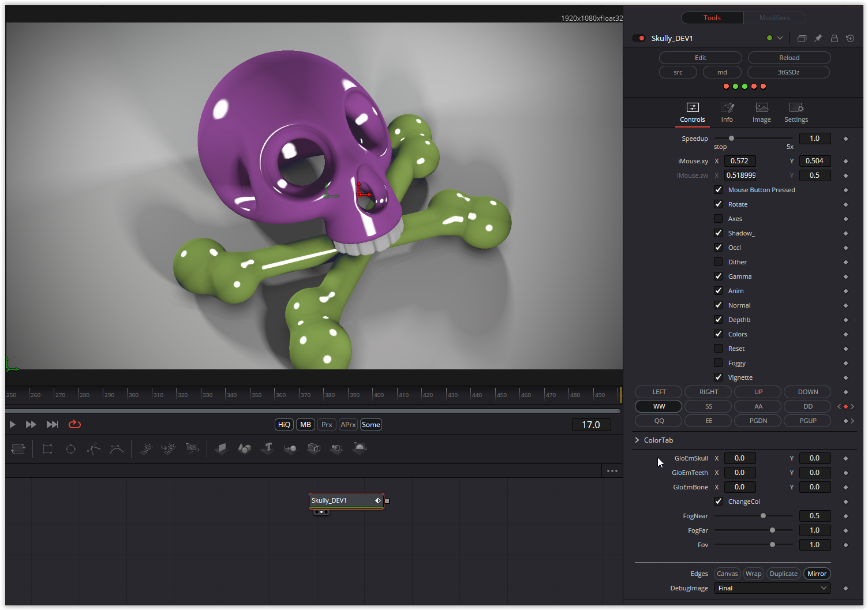Enable the Dither checkbox
The height and width of the screenshot is (610, 868).
pyautogui.click(x=718, y=262)
